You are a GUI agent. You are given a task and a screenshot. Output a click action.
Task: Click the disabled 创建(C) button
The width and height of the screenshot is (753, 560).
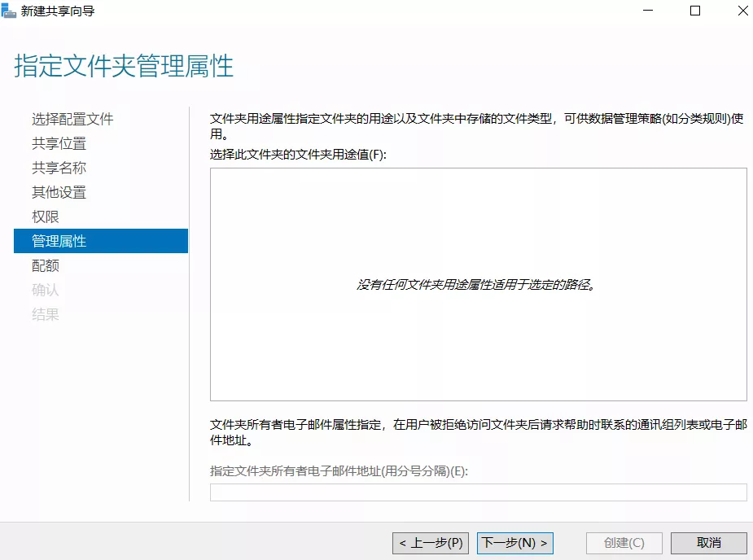[624, 543]
